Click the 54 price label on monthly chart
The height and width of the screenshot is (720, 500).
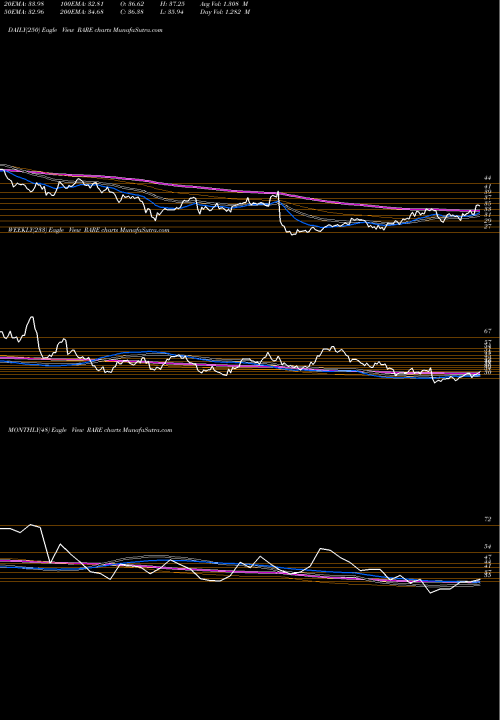tap(488, 547)
